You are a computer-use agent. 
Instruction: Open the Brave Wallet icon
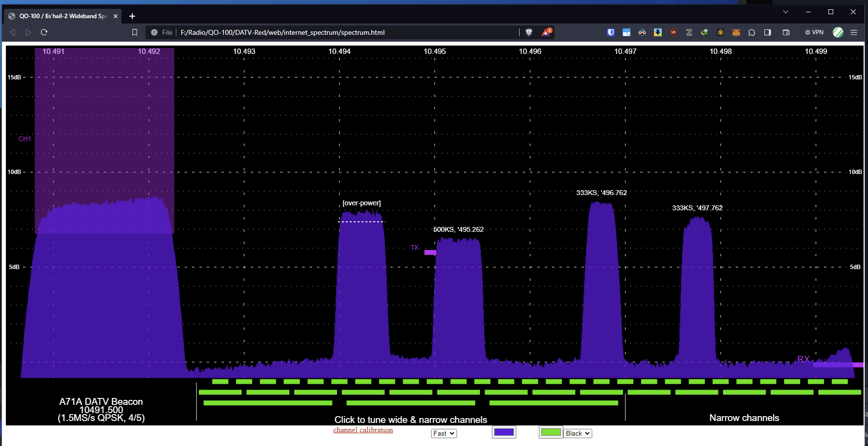click(x=786, y=32)
